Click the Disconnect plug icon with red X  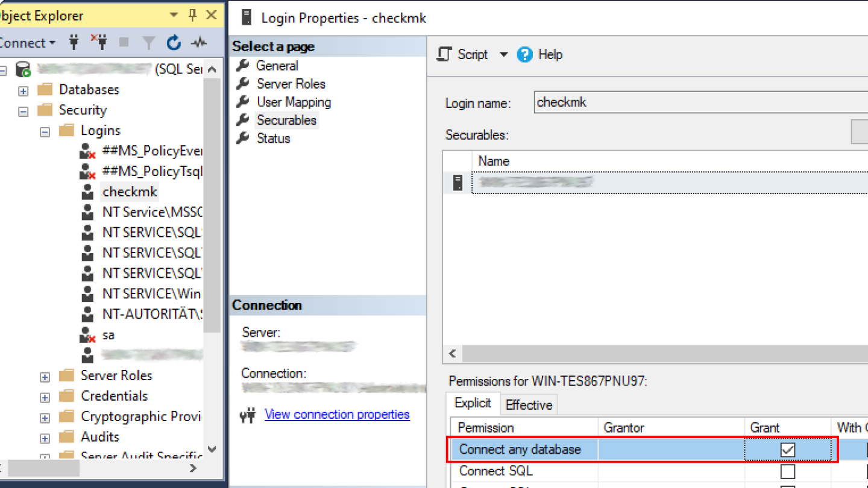click(98, 42)
